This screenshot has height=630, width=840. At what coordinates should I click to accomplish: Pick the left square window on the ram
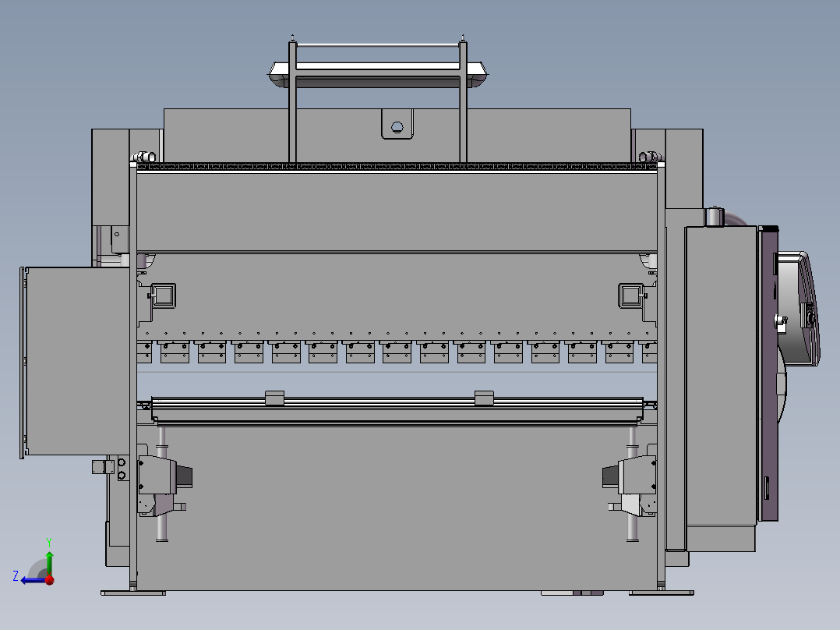tap(164, 296)
